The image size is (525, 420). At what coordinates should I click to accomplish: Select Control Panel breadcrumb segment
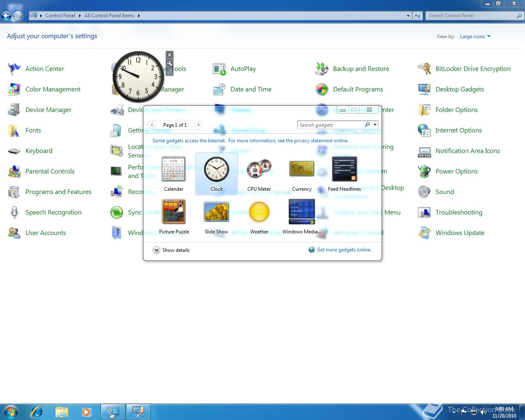coord(60,16)
